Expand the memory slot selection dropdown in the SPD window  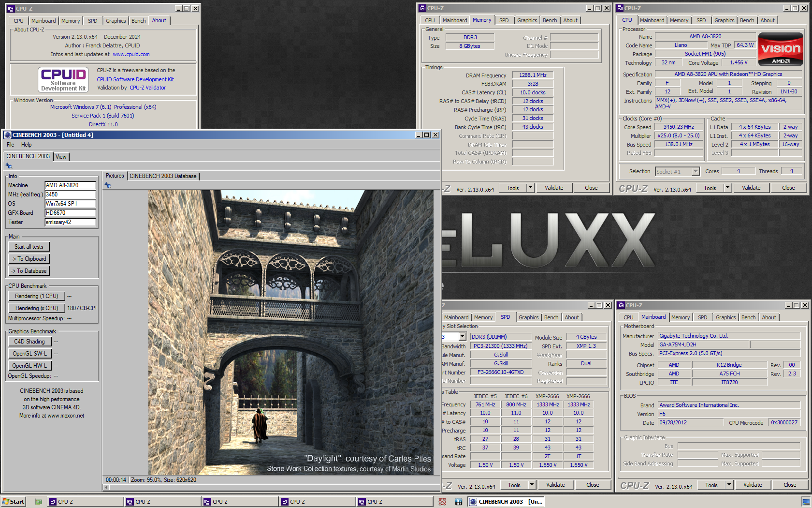(x=462, y=336)
